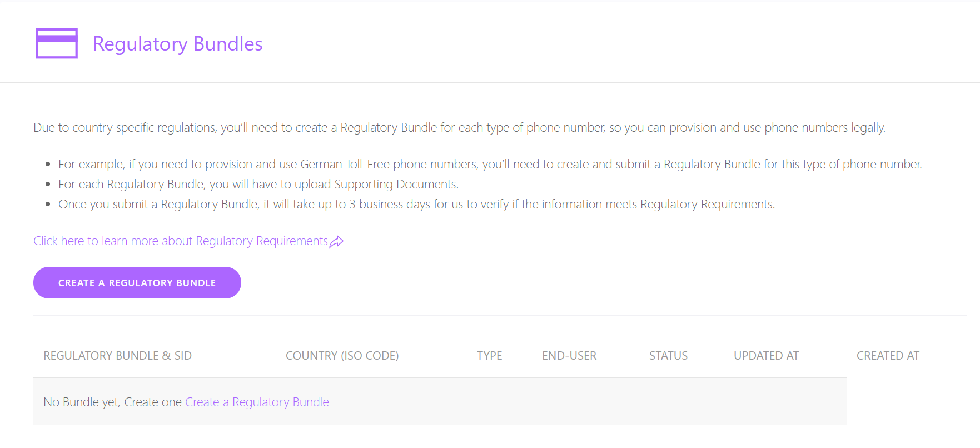The image size is (980, 448).
Task: Click the Supporting Documents bullet text
Action: click(x=258, y=184)
